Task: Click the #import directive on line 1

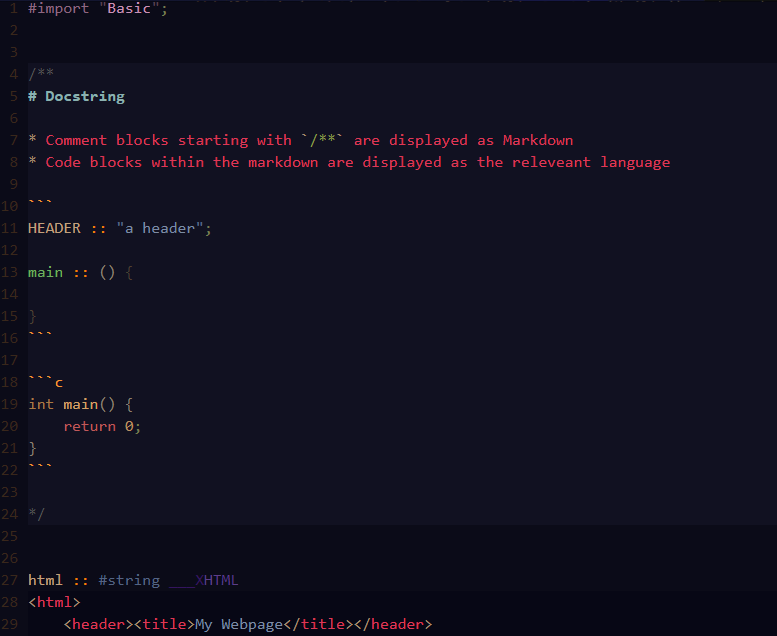Action: 58,8
